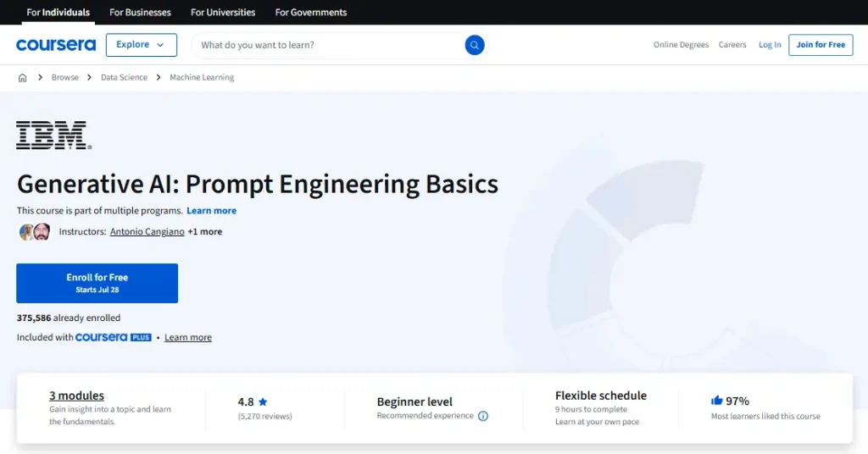This screenshot has width=868, height=454.
Task: Click "Most learners liked this course" text
Action: tap(765, 417)
